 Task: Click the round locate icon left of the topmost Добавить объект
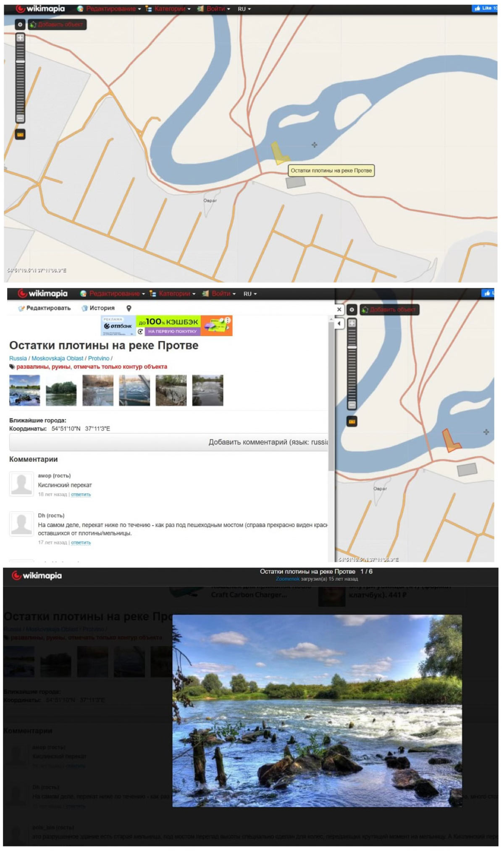tap(20, 25)
